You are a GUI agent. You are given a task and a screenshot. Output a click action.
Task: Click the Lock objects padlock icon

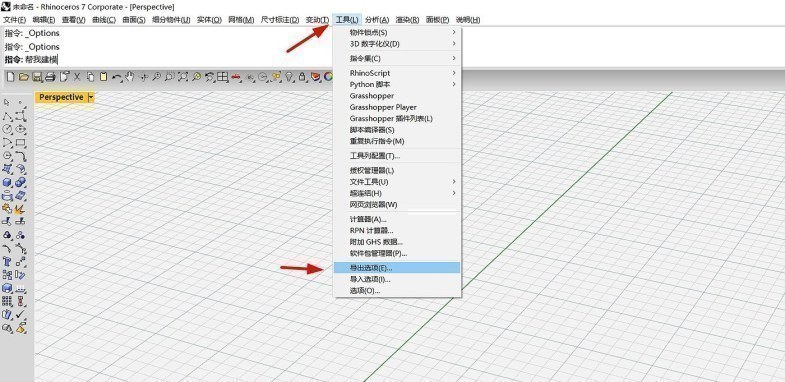(x=302, y=77)
